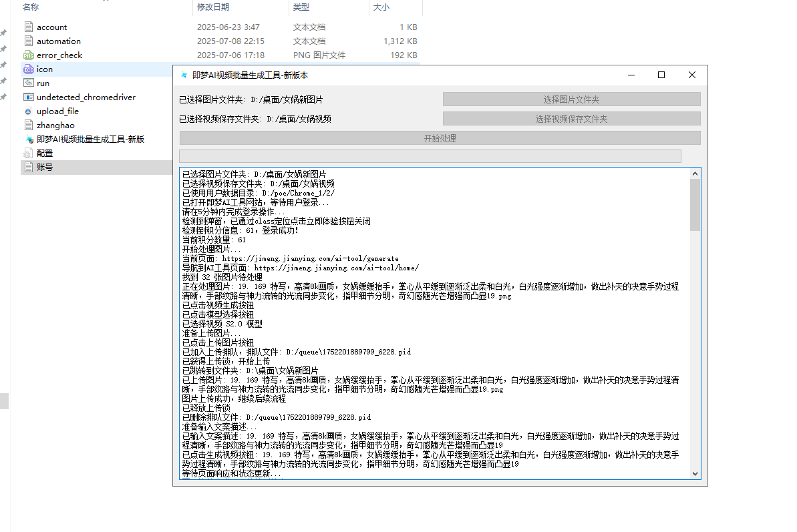Select the account file name

pos(52,27)
